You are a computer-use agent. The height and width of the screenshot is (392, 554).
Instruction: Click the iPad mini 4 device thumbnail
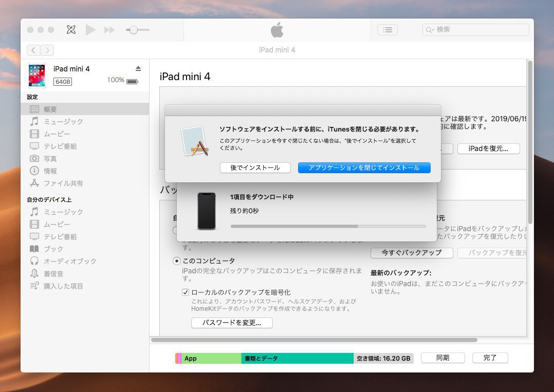37,75
